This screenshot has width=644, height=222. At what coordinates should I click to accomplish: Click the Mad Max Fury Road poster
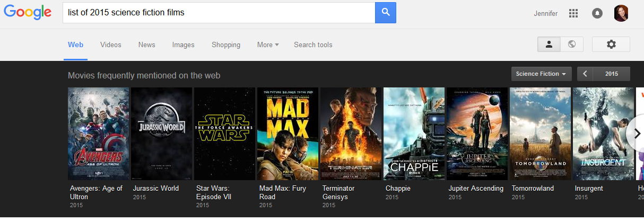click(x=288, y=134)
